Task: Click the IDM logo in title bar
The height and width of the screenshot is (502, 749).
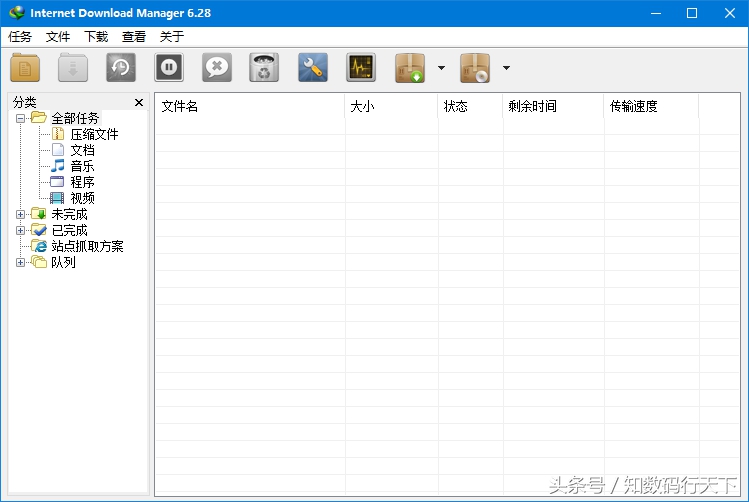Action: pyautogui.click(x=17, y=13)
